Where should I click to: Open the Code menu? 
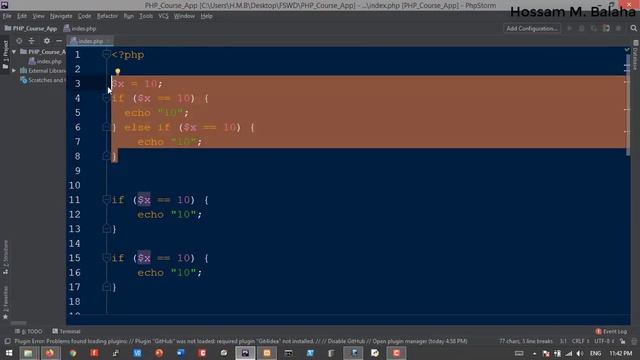(x=84, y=16)
